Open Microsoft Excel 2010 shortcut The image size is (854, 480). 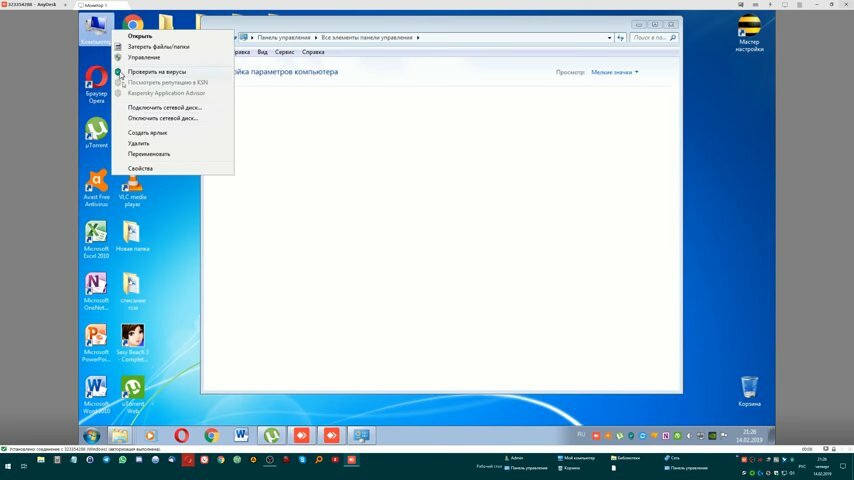[96, 240]
